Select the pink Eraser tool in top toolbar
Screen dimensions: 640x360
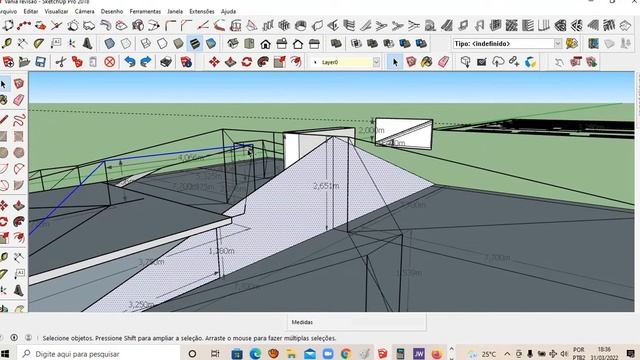click(443, 62)
